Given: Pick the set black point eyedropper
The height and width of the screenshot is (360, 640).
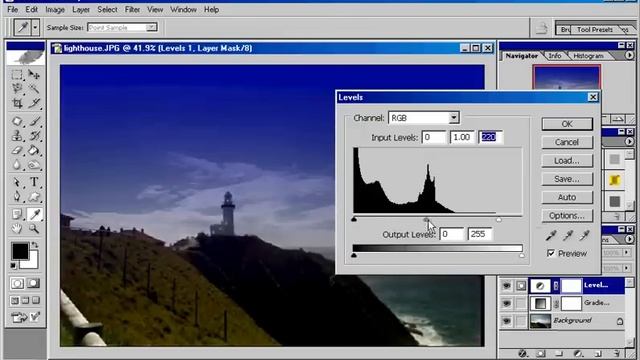Looking at the screenshot, I should (x=551, y=235).
